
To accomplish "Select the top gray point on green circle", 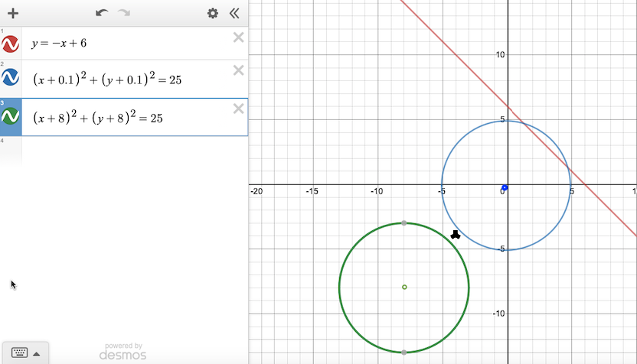I will (404, 223).
